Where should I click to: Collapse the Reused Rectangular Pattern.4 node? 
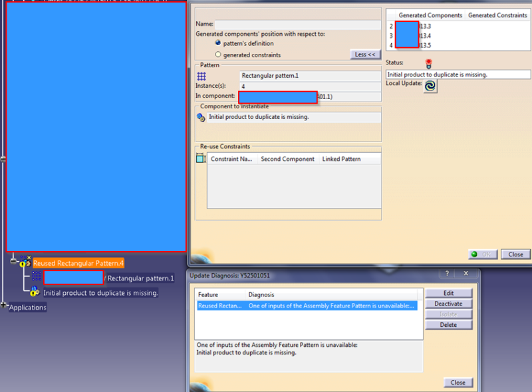click(x=13, y=260)
